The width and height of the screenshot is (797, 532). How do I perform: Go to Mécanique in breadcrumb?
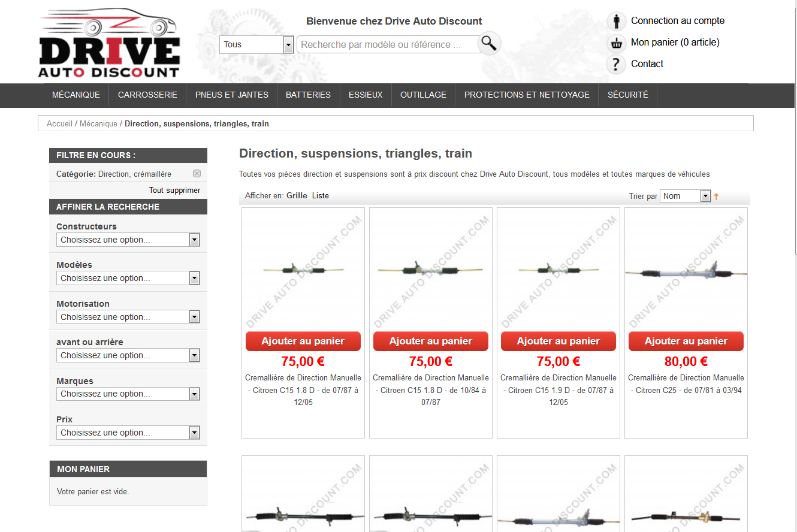click(x=98, y=123)
